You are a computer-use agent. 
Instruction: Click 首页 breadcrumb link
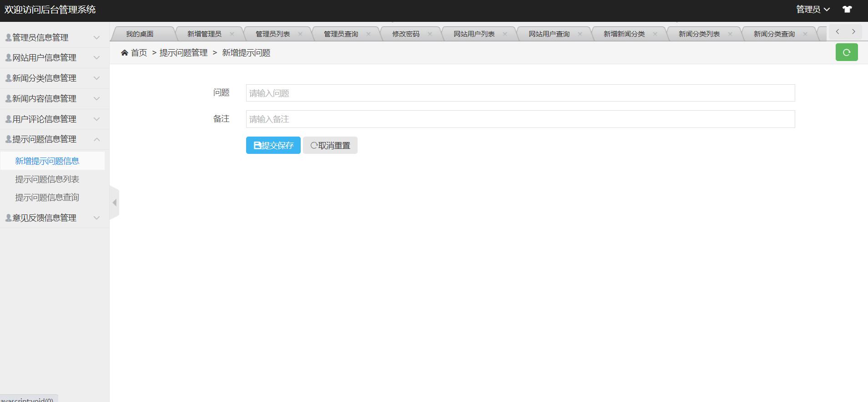click(139, 53)
